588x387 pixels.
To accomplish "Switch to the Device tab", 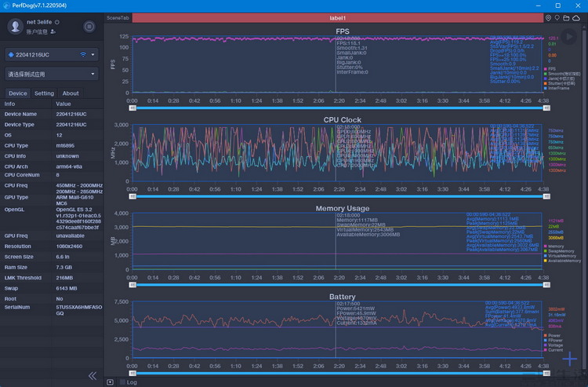I will point(17,93).
